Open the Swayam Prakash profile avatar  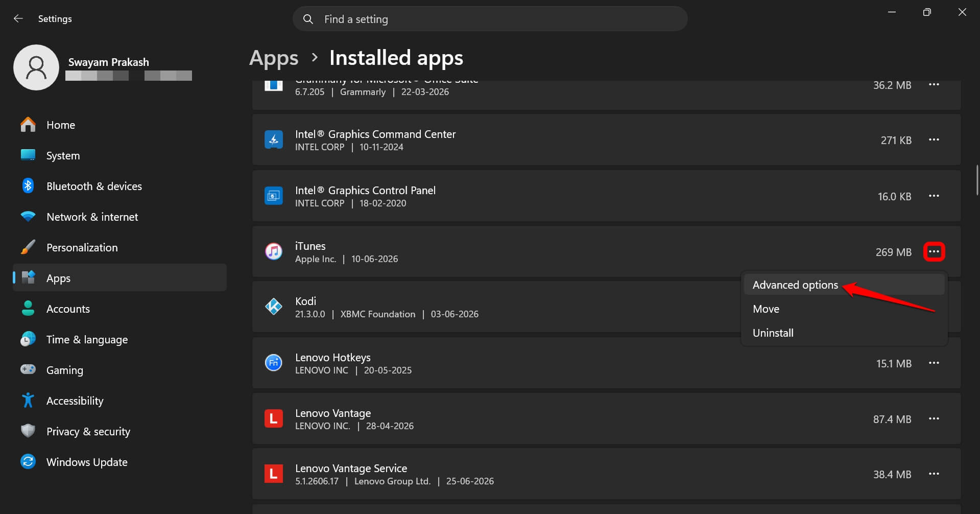coord(36,67)
